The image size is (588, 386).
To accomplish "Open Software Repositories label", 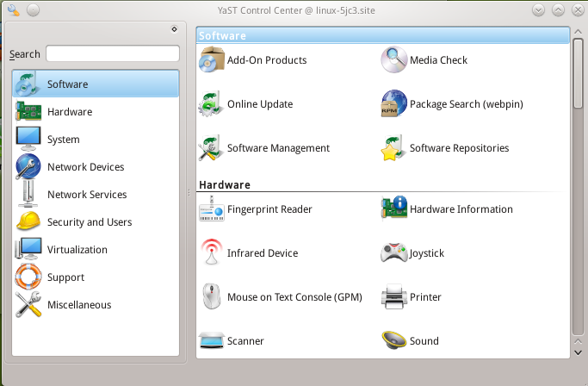I will tap(459, 148).
